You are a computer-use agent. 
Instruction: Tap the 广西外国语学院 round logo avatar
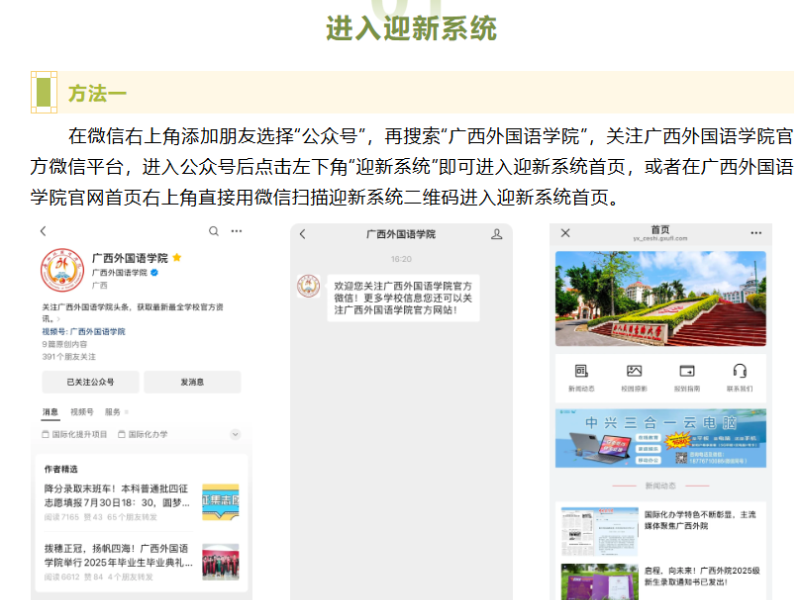pos(62,270)
